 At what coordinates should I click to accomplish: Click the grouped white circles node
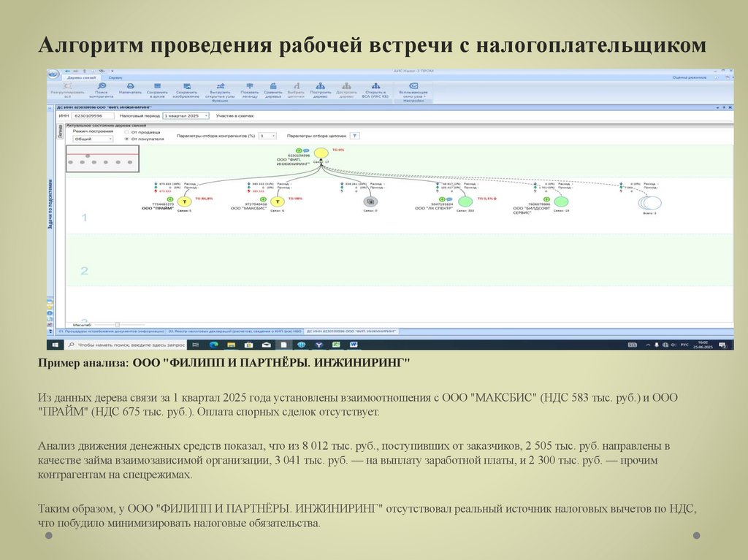tap(650, 203)
